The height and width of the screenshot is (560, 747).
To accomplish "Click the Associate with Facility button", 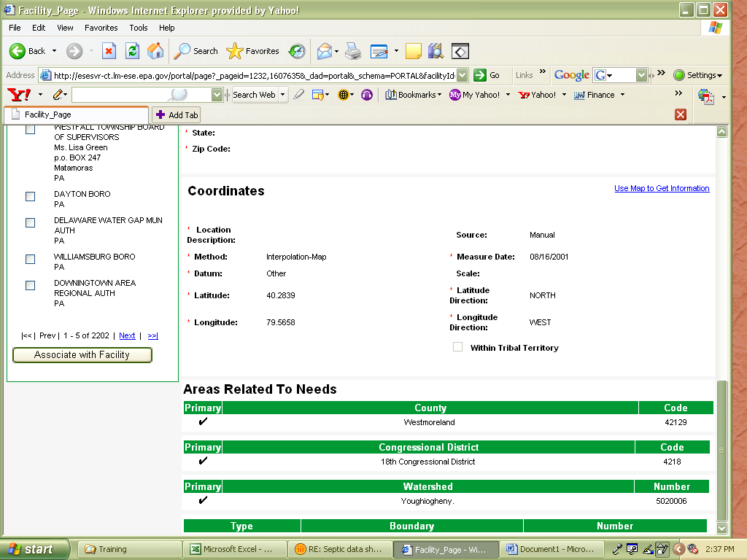I will pyautogui.click(x=82, y=355).
